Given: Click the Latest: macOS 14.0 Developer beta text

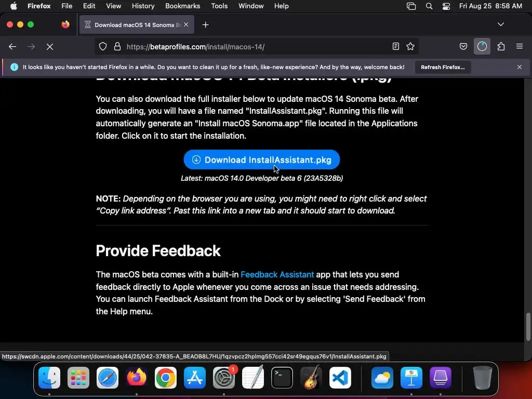Looking at the screenshot, I should (262, 178).
